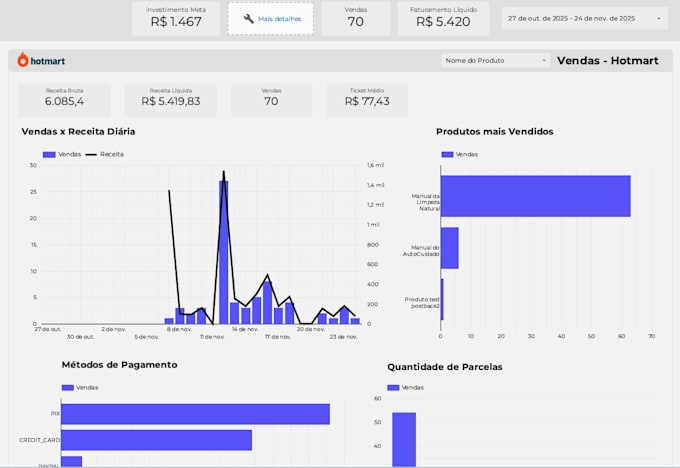
Task: Open the Mais detalhes link
Action: (279, 19)
